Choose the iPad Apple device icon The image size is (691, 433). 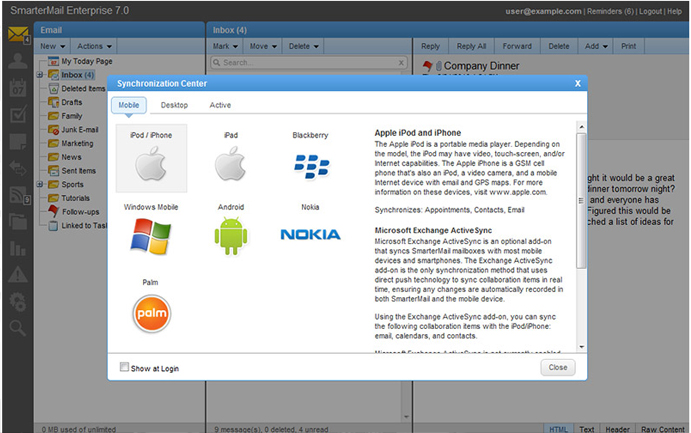230,164
